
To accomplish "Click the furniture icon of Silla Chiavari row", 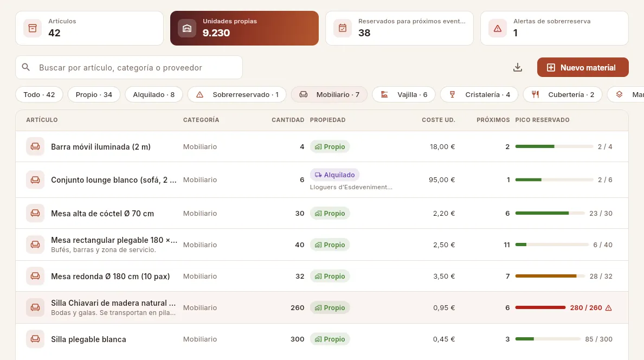I will click(35, 307).
